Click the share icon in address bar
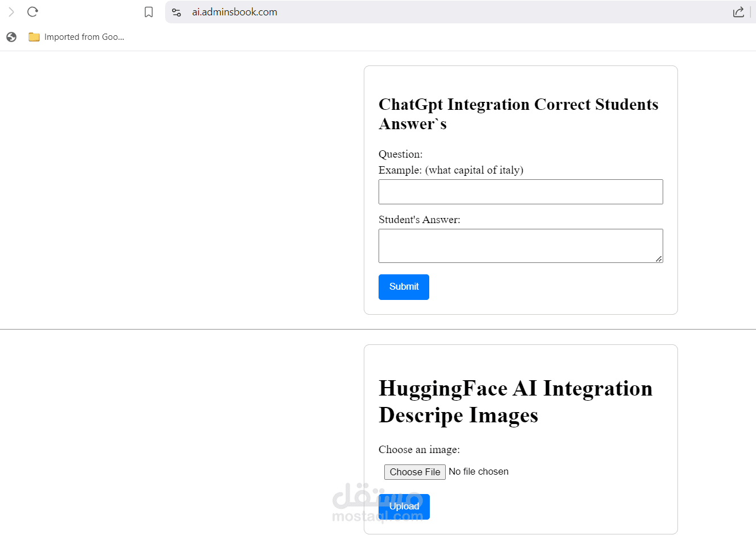Image resolution: width=756 pixels, height=535 pixels. 738,12
